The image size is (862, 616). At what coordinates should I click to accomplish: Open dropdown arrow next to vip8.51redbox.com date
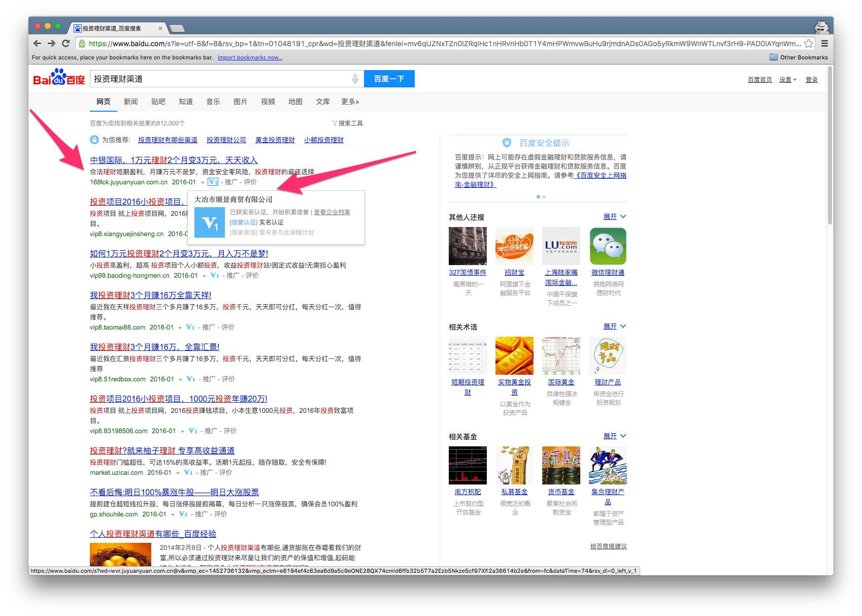click(181, 379)
